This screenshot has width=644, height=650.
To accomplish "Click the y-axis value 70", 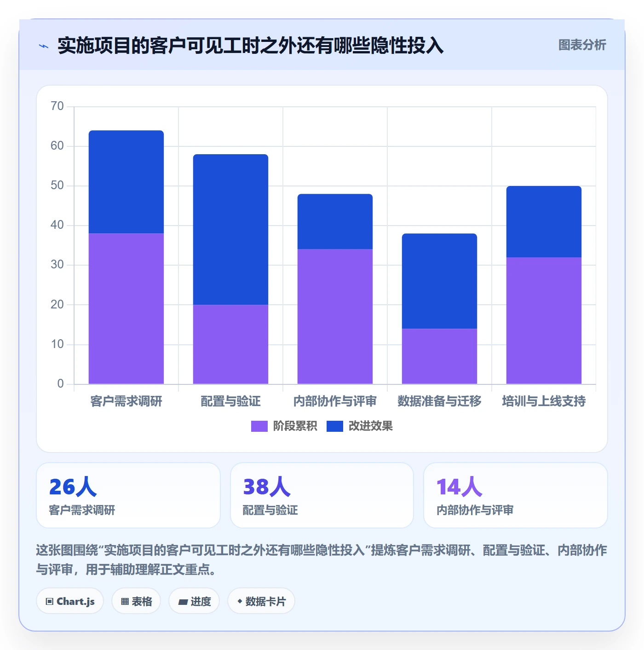I will click(57, 106).
